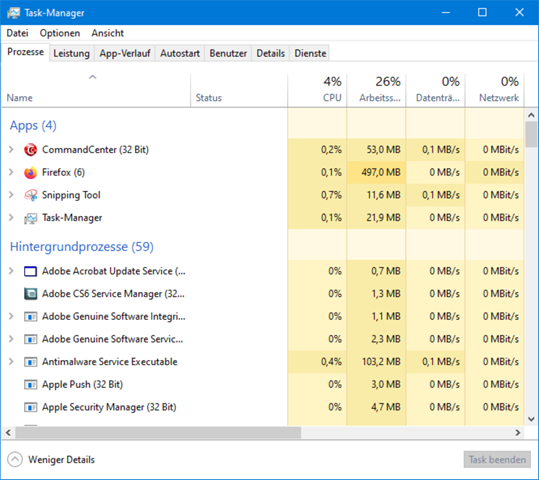Click the 4,7 MB memory cell
The width and height of the screenshot is (539, 480).
[x=376, y=407]
